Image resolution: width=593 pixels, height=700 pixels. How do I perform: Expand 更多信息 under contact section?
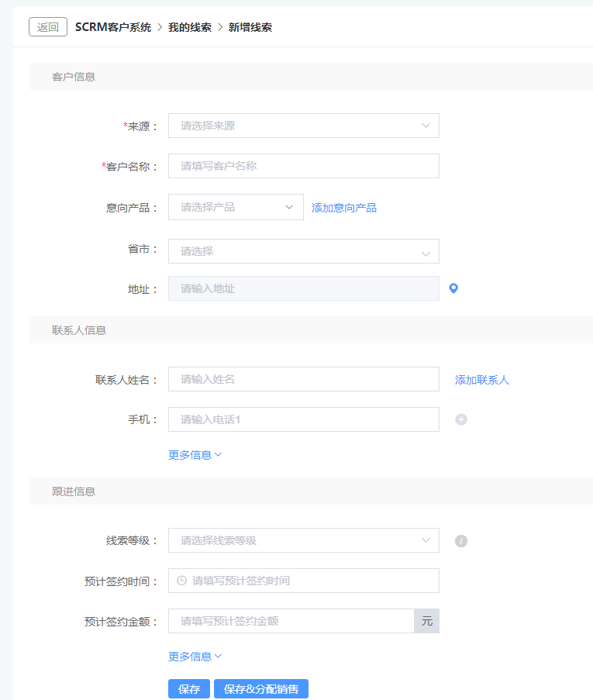click(195, 455)
